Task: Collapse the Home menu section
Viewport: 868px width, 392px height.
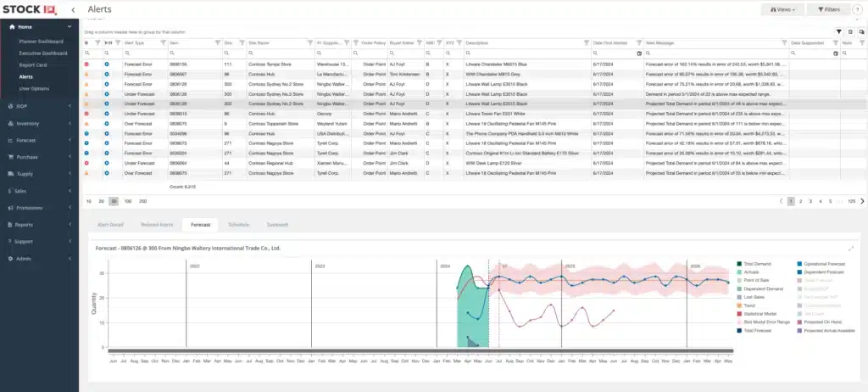Action: coord(70,26)
